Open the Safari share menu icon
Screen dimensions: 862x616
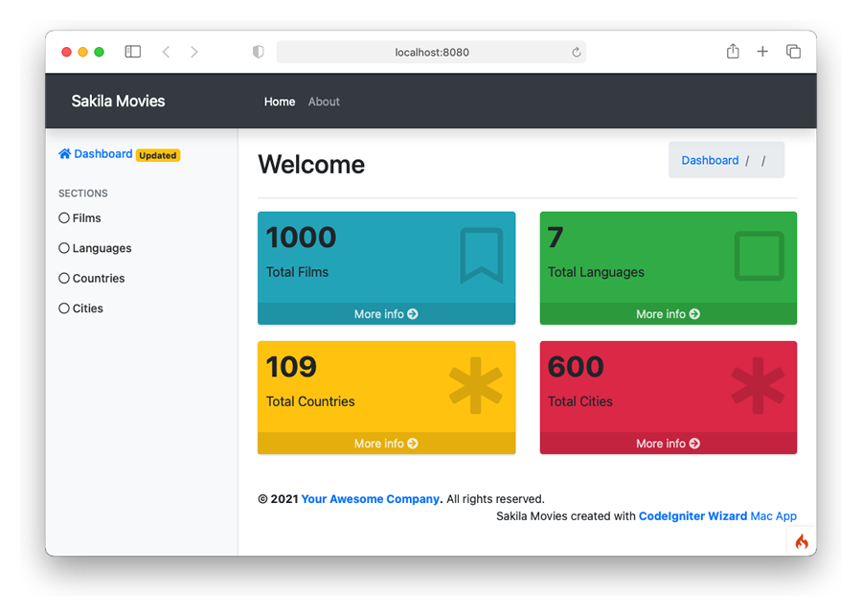(x=733, y=52)
